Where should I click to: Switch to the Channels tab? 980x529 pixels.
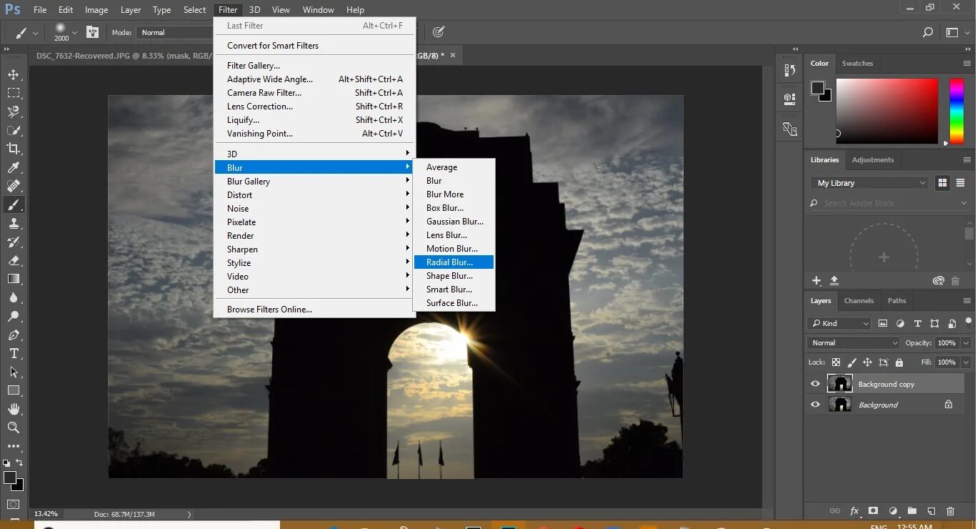tap(859, 301)
